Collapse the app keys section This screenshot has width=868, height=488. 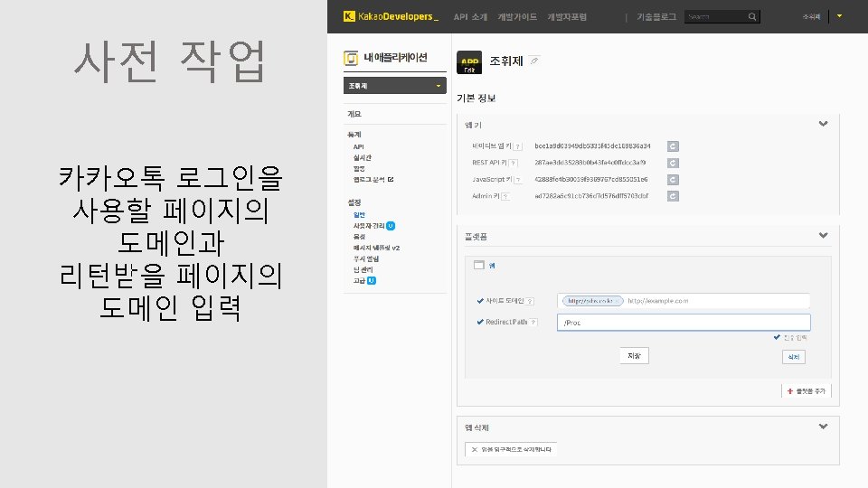[823, 124]
